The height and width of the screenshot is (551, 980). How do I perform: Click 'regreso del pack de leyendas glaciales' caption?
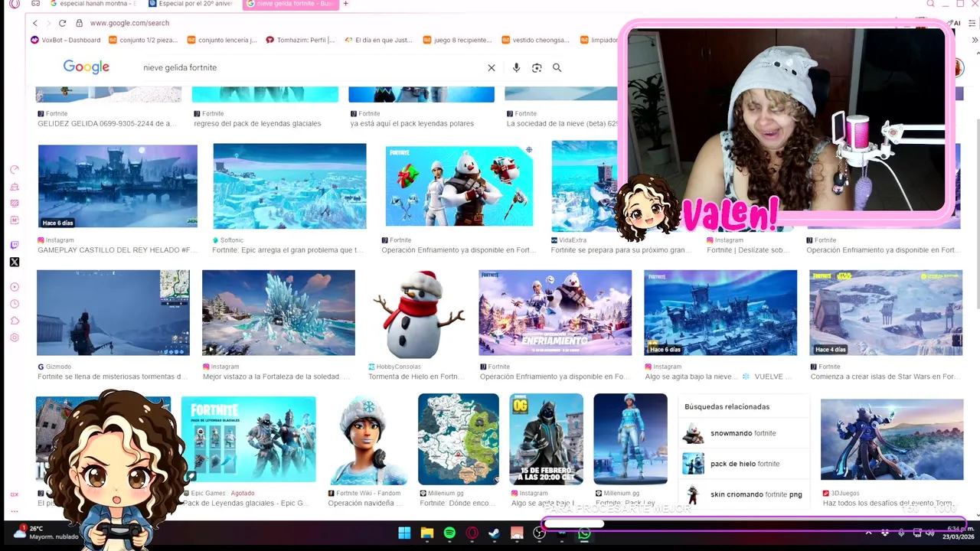(257, 123)
